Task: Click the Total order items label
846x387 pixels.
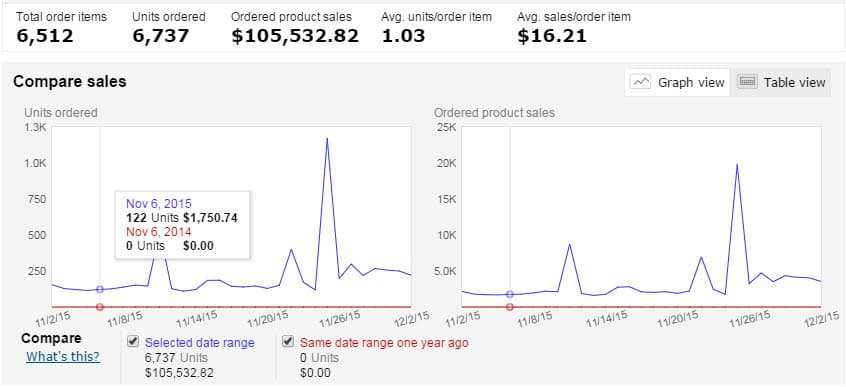Action: (62, 17)
